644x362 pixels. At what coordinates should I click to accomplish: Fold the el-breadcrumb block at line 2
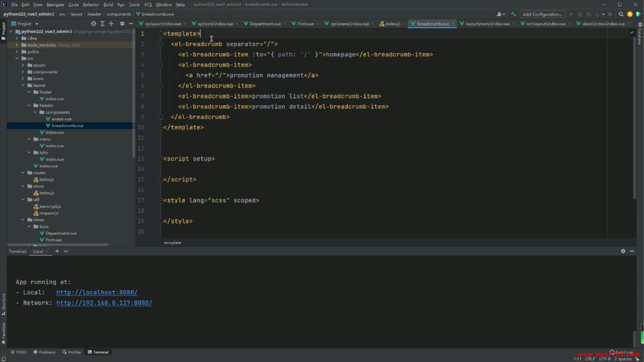(x=161, y=44)
